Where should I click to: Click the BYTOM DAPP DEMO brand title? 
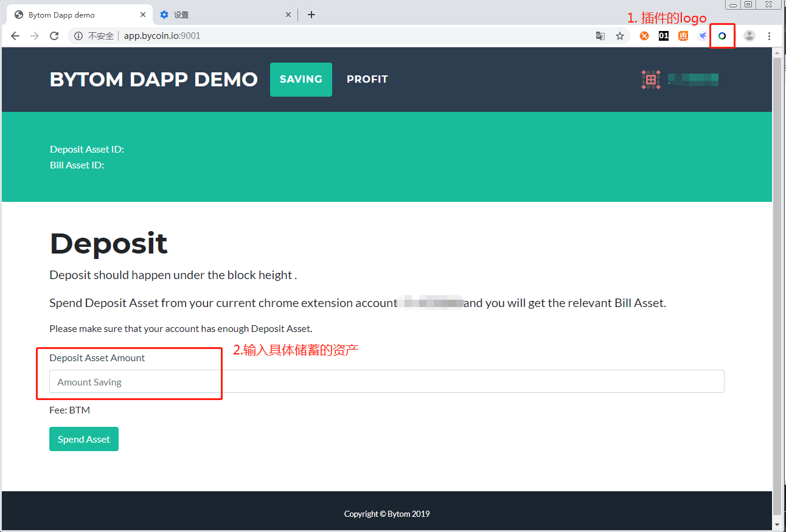153,80
